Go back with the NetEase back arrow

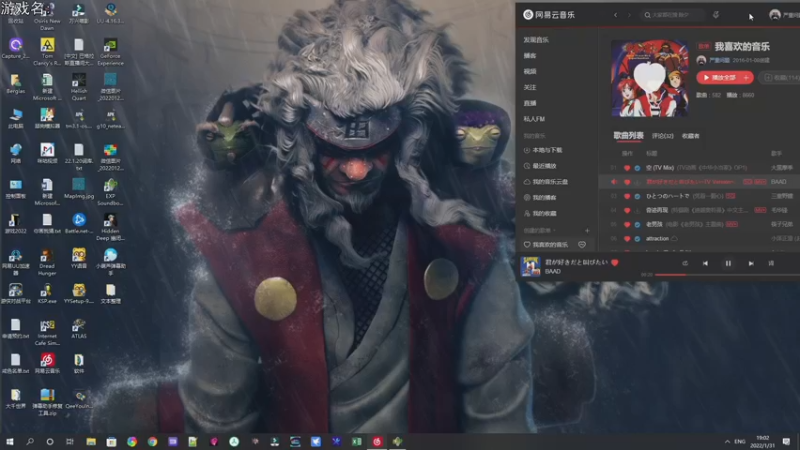[615, 15]
